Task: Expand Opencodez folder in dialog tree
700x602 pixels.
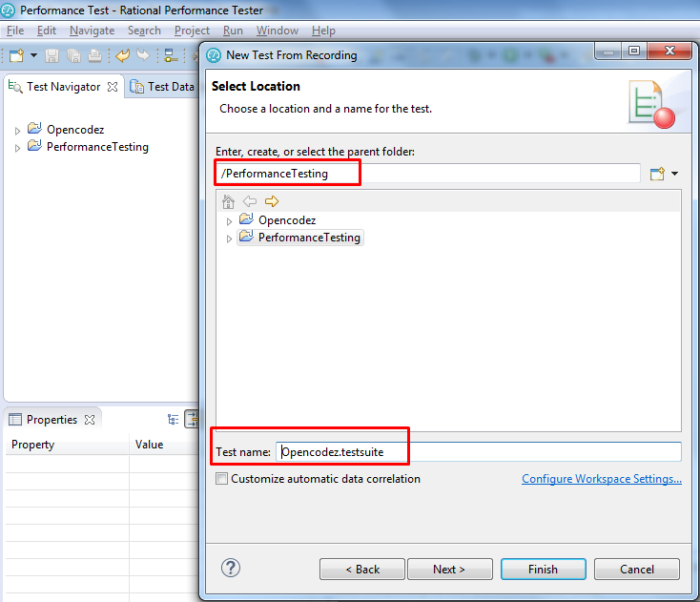Action: pyautogui.click(x=229, y=221)
